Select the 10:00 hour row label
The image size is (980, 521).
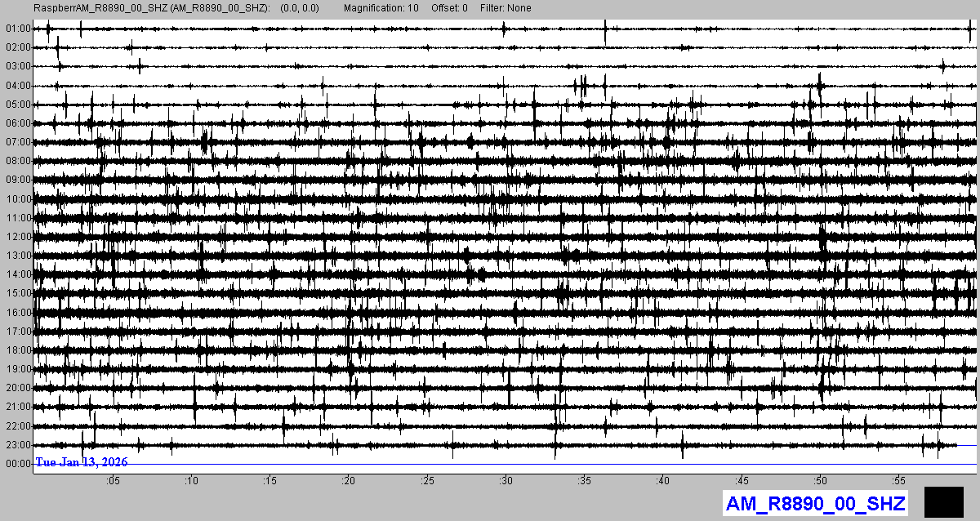18,199
